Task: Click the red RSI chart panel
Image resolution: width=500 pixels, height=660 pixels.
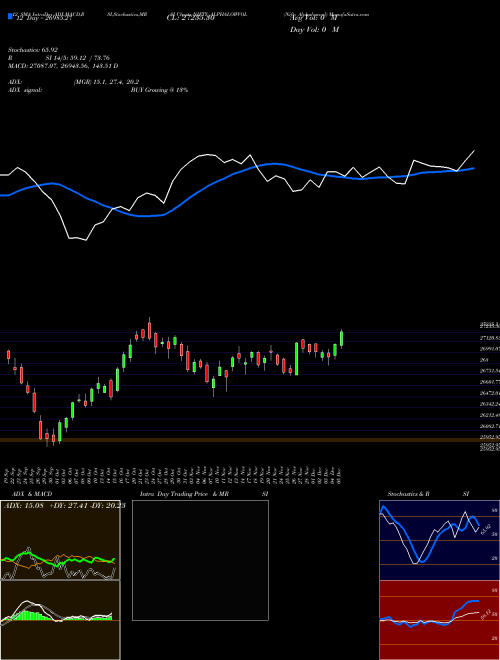Action: click(439, 620)
